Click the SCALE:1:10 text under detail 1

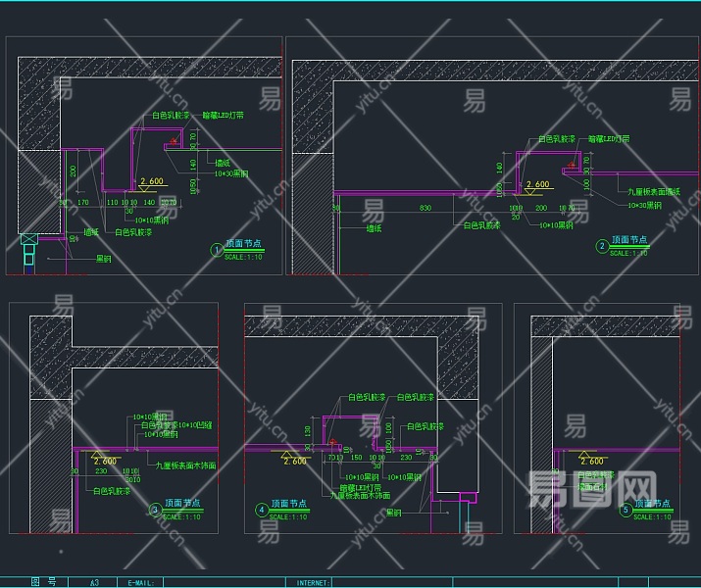point(243,257)
